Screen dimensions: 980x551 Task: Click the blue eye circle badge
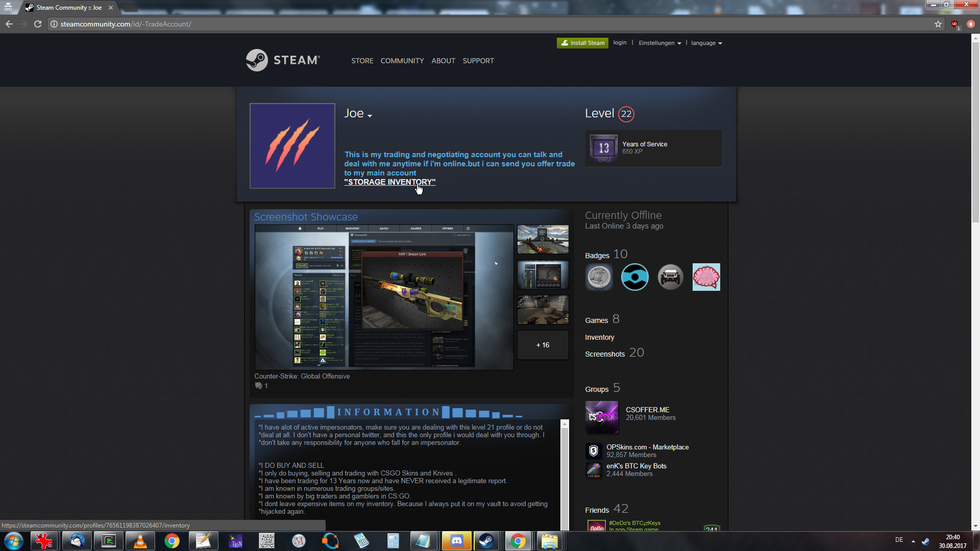(634, 277)
